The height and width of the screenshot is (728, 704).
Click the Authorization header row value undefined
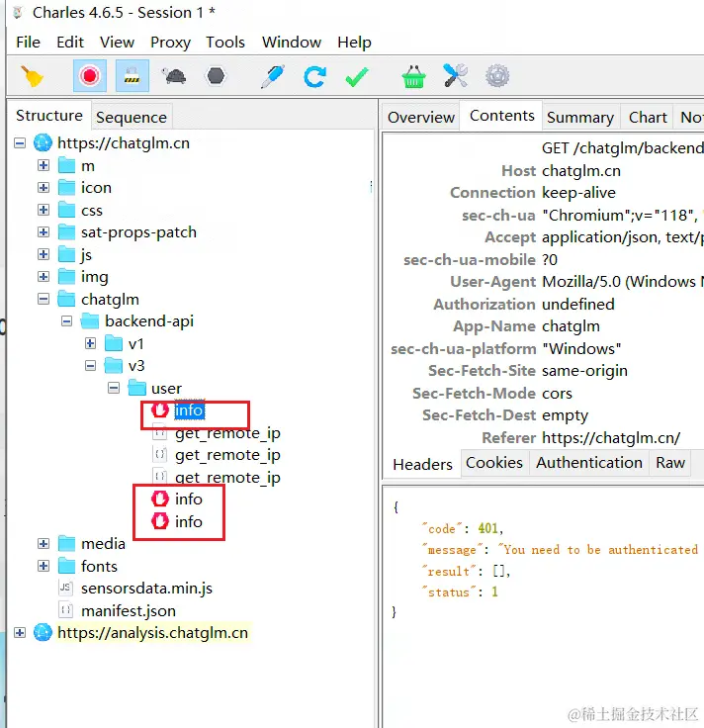577,305
